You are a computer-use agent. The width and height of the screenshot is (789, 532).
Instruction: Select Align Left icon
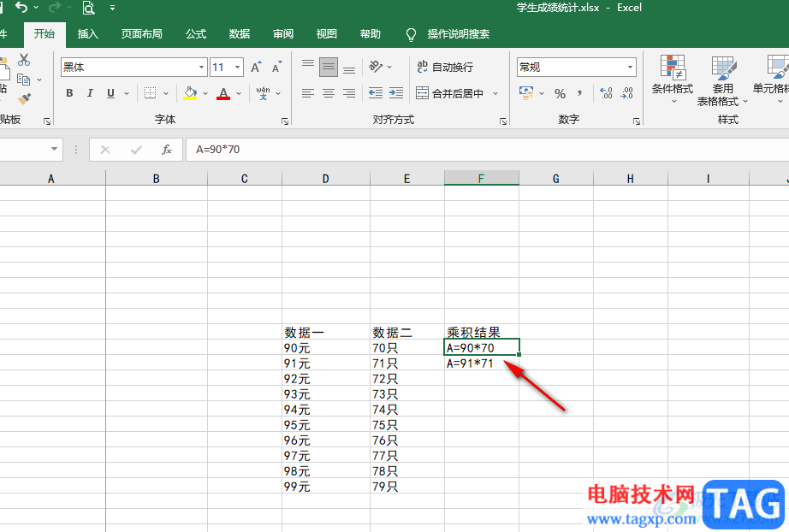coord(308,93)
